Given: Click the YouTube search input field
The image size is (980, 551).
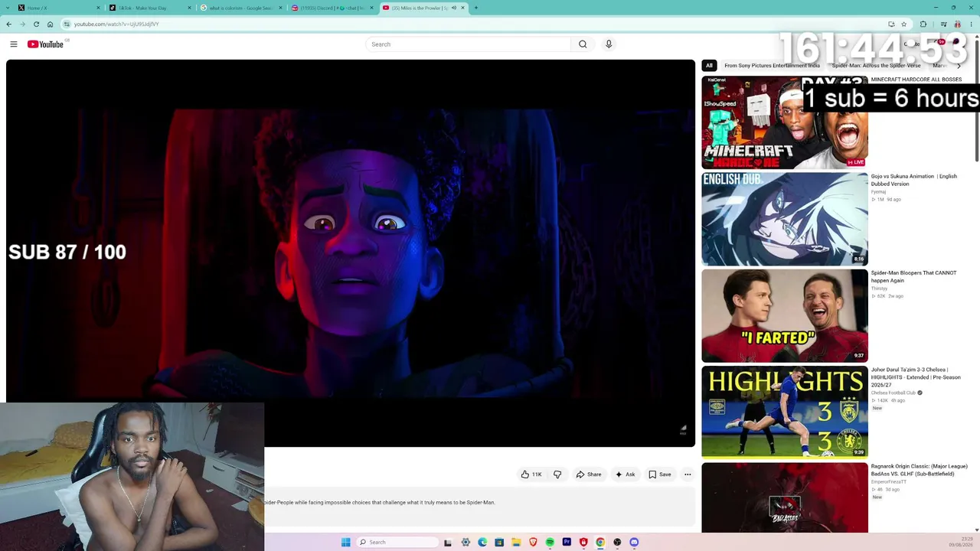Looking at the screenshot, I should point(468,44).
